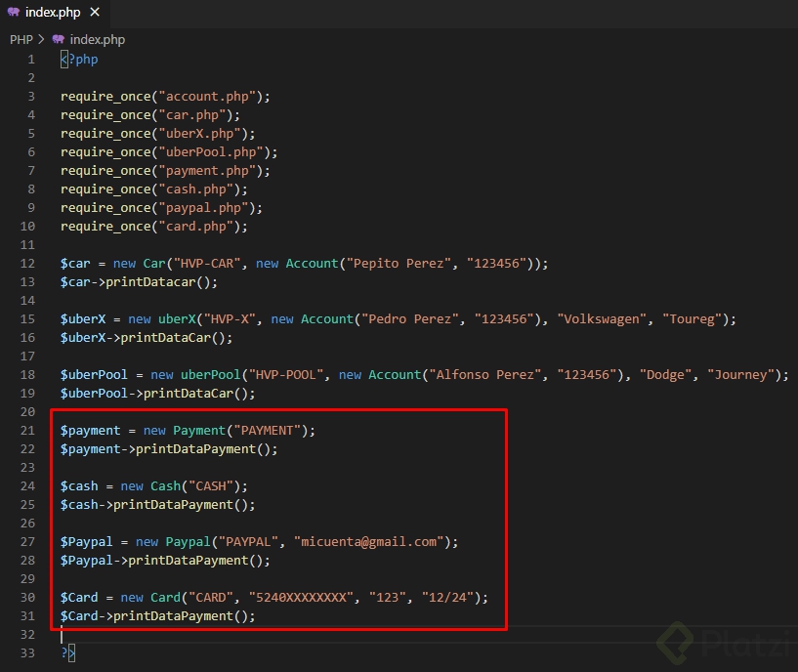Viewport: 798px width, 672px height.
Task: Select the index.php editor tab
Action: coord(55,13)
